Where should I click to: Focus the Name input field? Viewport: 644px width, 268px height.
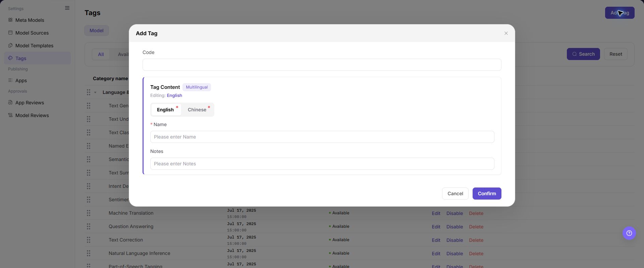322,137
